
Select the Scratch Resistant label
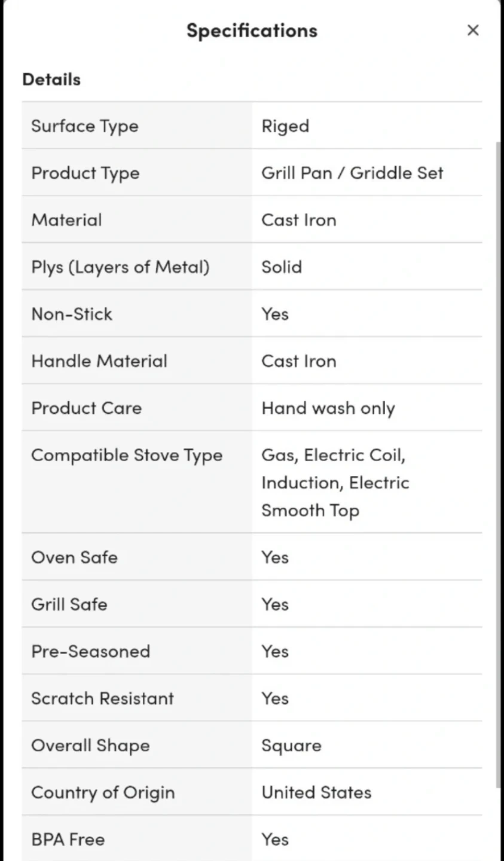[x=102, y=698]
